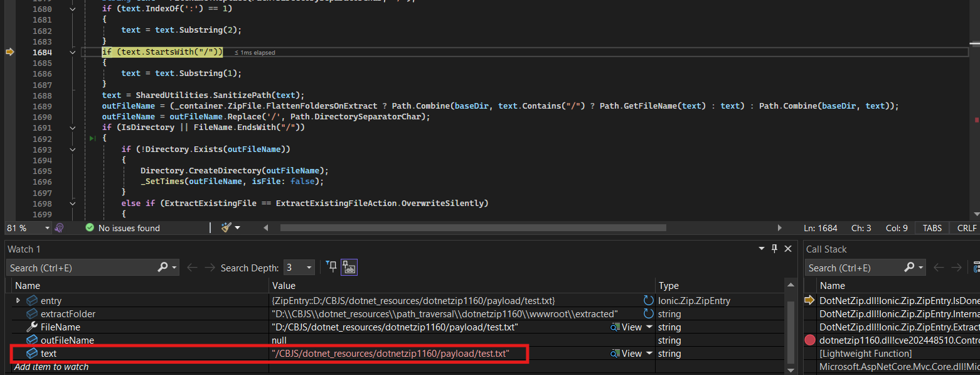Click the code cleanup broom icon

click(x=226, y=228)
